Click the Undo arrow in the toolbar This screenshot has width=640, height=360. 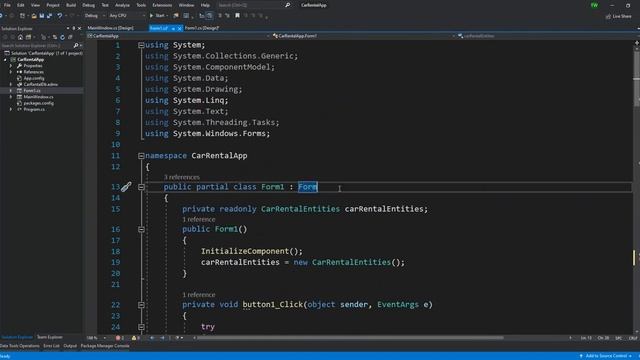[x=60, y=16]
